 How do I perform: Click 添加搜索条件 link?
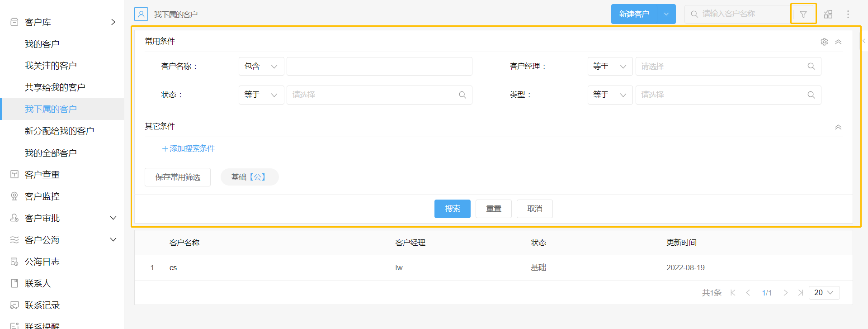pos(189,148)
